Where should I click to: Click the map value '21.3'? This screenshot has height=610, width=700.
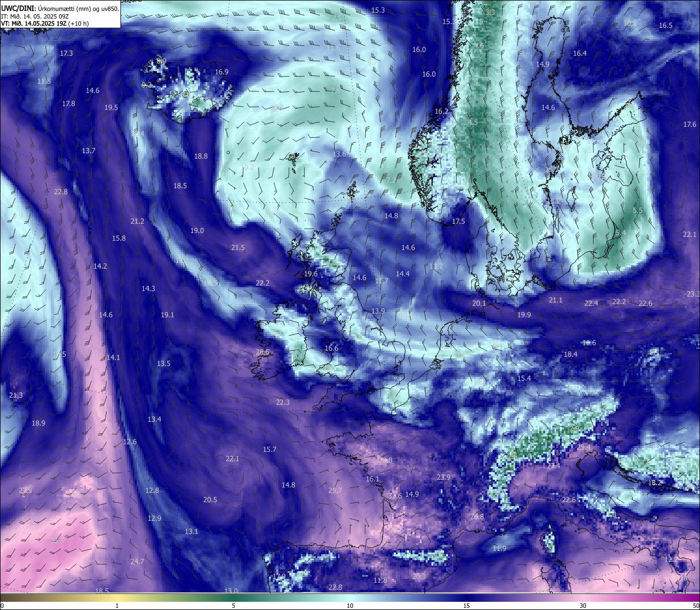tap(16, 395)
